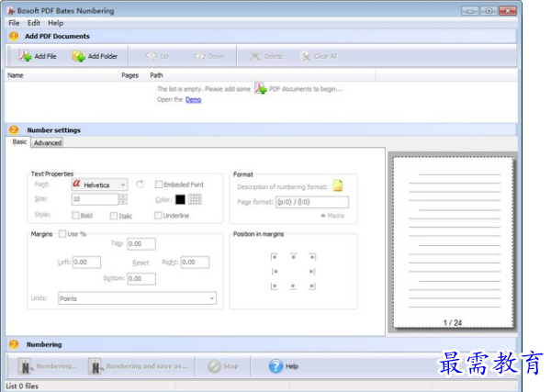Click the Left margin input field
Screen dimensions: 551x392
pos(86,262)
